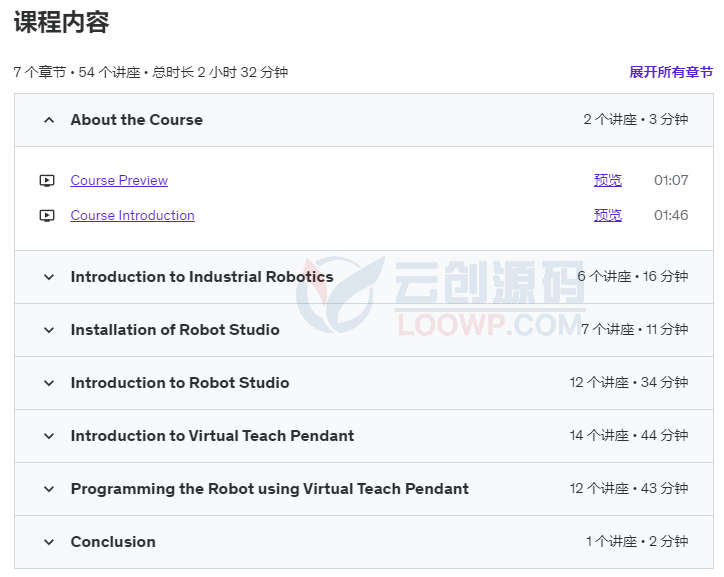The image size is (724, 577).
Task: Click the '6 个讲座 • 16 分钟' label
Action: point(633,276)
